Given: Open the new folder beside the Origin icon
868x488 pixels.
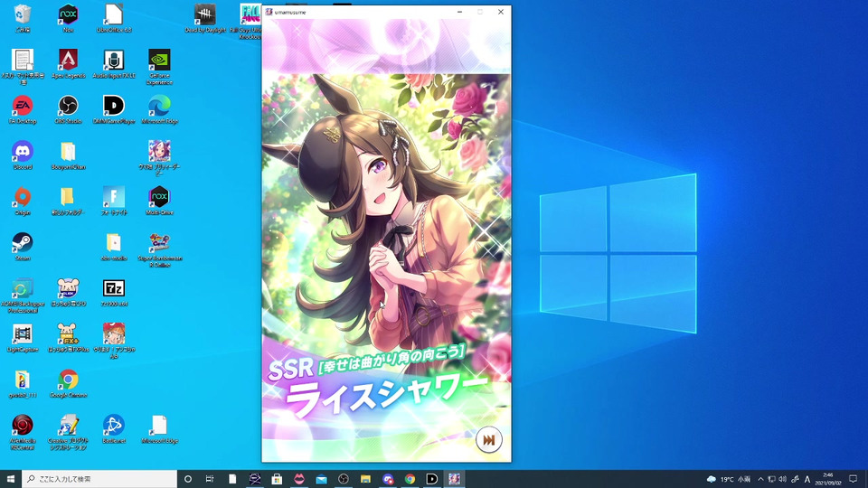Looking at the screenshot, I should point(68,201).
